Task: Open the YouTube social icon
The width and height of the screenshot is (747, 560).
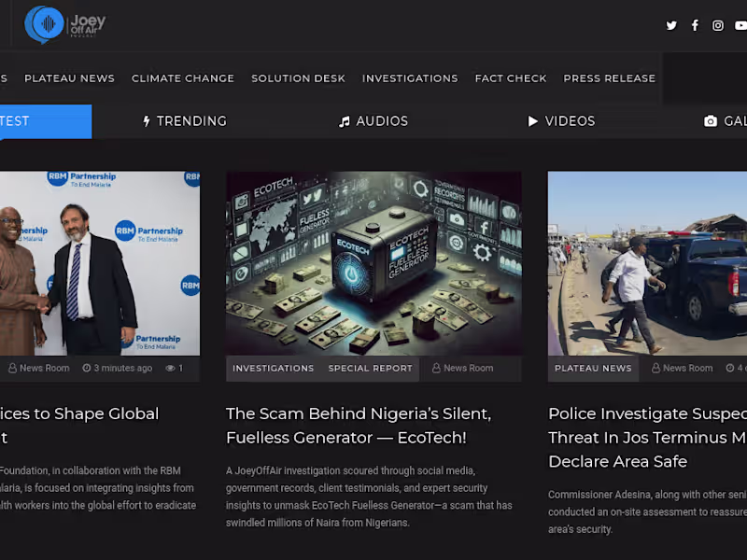Action: pos(740,25)
